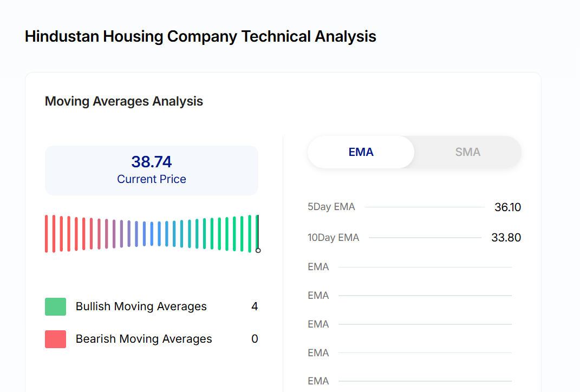Click the Bearish Moving Averages label
The height and width of the screenshot is (392, 580).
tap(144, 339)
